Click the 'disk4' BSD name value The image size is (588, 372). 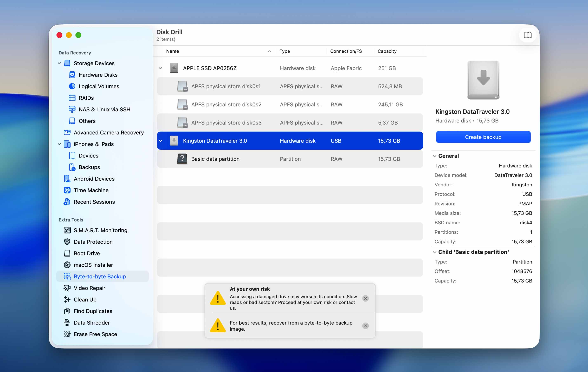pos(526,222)
